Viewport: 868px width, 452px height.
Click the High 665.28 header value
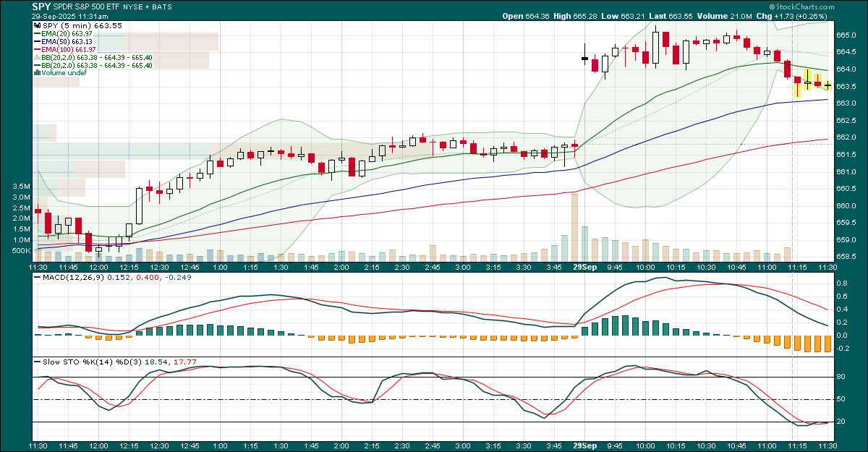coord(574,15)
